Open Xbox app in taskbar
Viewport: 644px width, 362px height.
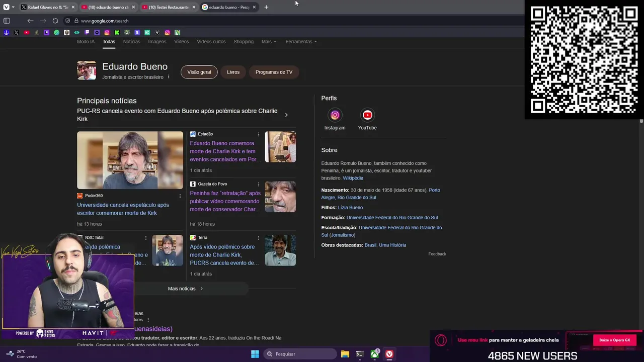click(x=374, y=354)
